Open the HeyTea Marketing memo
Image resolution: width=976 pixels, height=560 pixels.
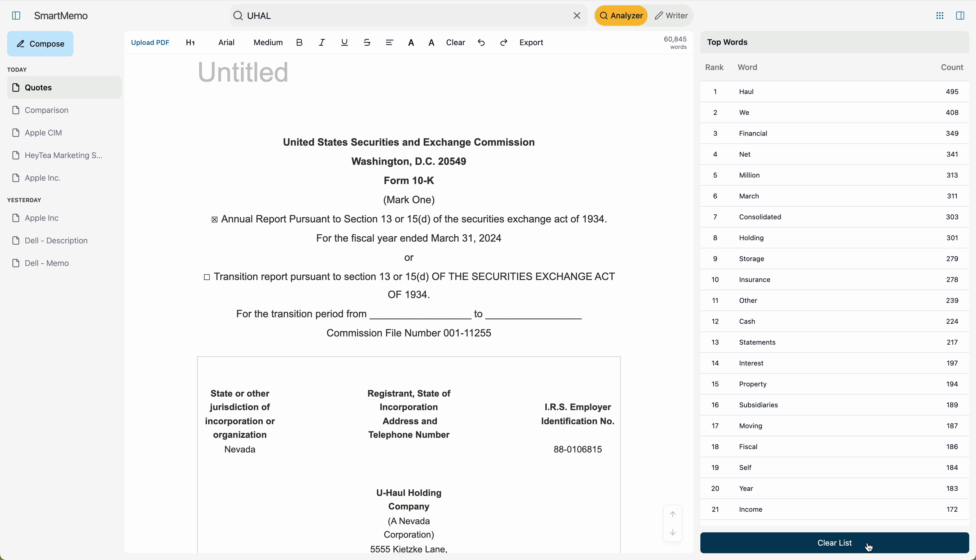(64, 156)
